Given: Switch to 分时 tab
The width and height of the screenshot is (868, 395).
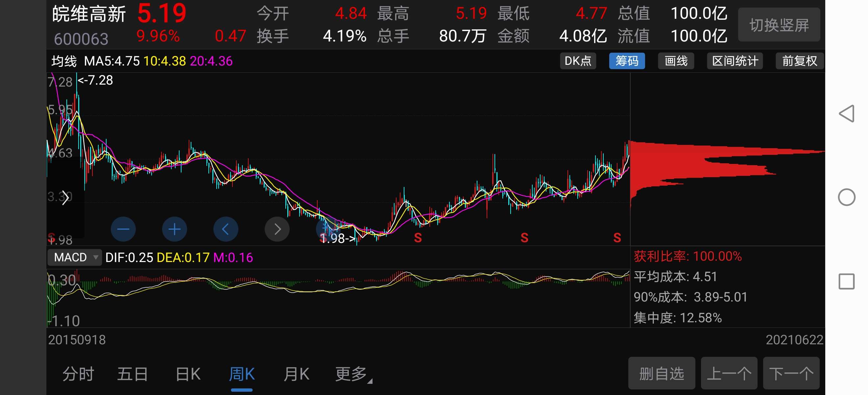Looking at the screenshot, I should [78, 374].
